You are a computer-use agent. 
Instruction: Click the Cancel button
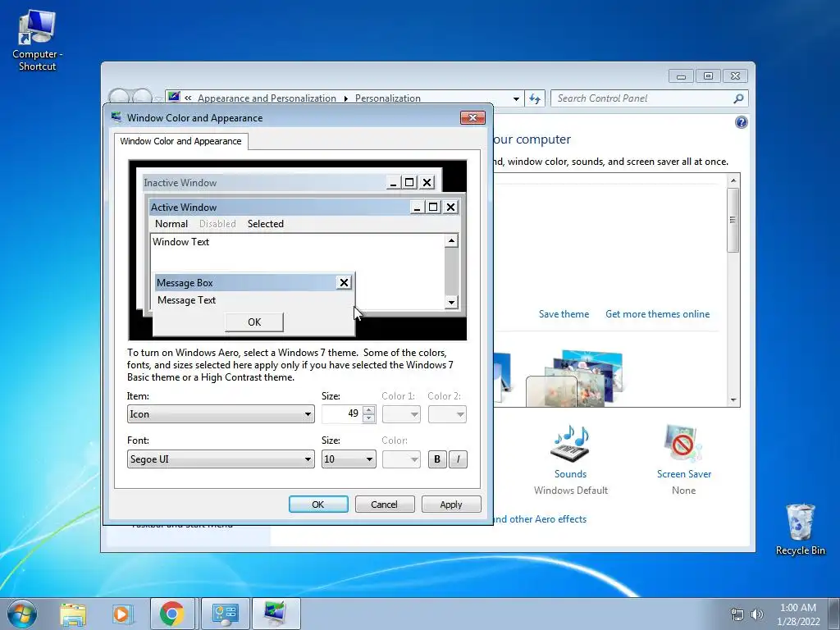[x=385, y=504]
